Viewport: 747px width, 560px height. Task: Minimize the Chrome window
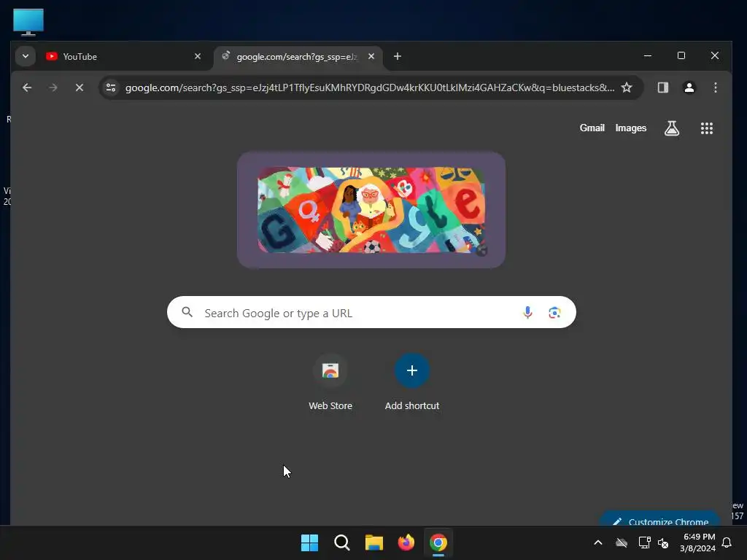click(x=648, y=55)
